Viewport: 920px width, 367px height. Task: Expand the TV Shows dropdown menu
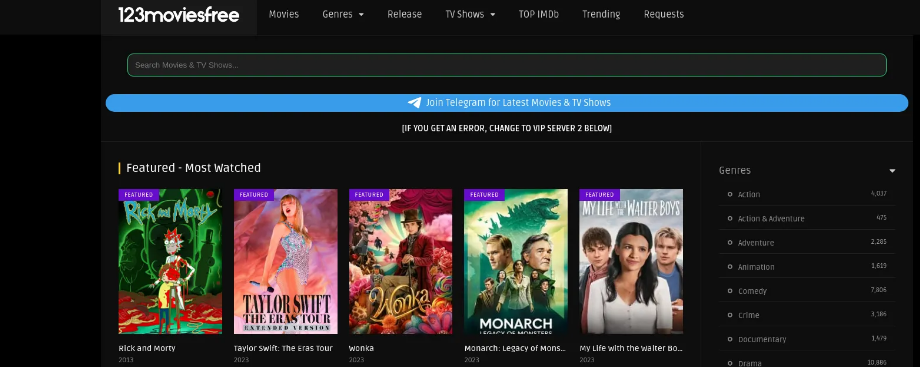click(x=470, y=14)
